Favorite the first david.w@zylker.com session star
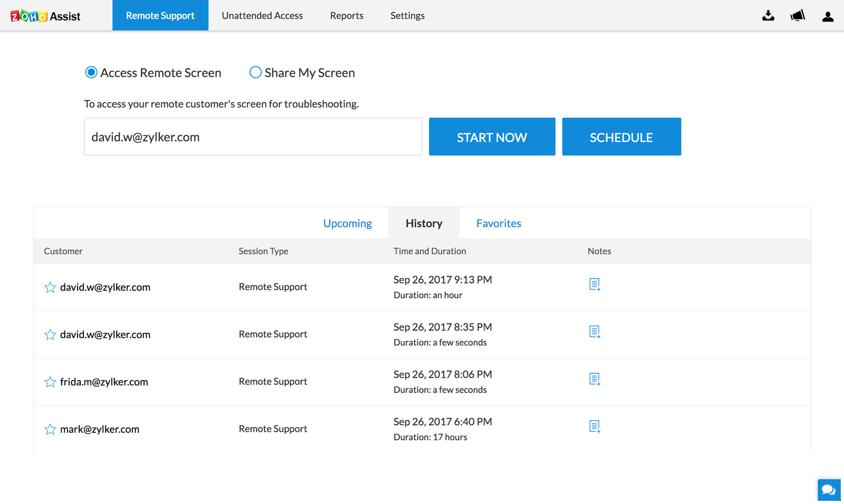This screenshot has height=504, width=844. pyautogui.click(x=50, y=287)
